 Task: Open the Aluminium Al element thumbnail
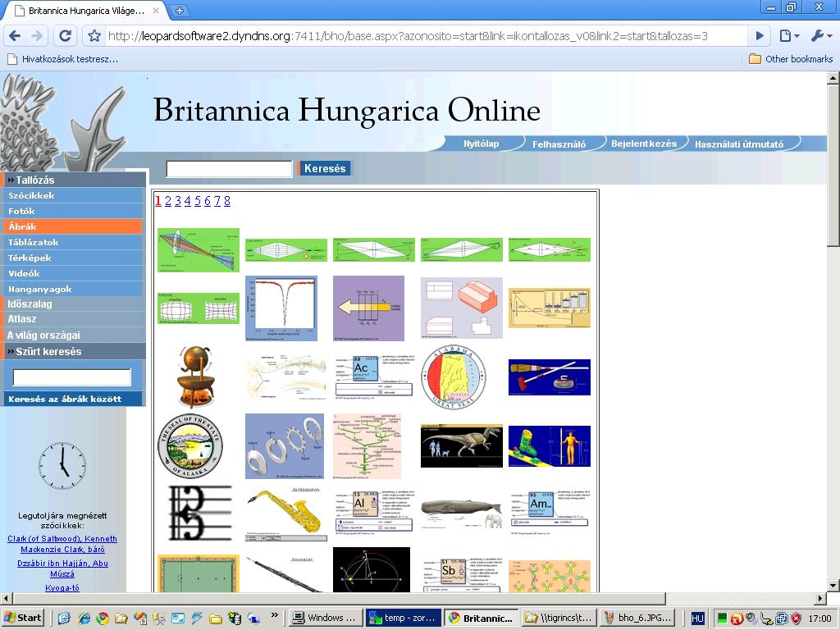374,513
